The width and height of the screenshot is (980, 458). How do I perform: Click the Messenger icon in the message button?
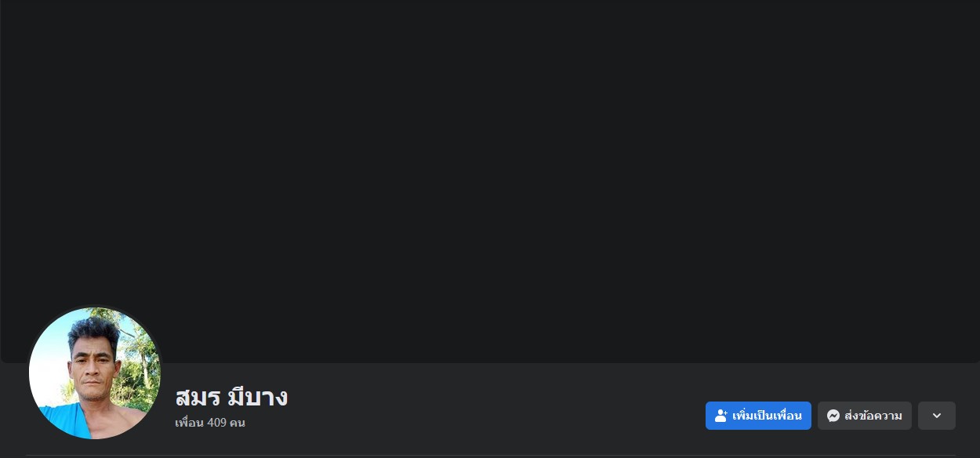click(833, 416)
